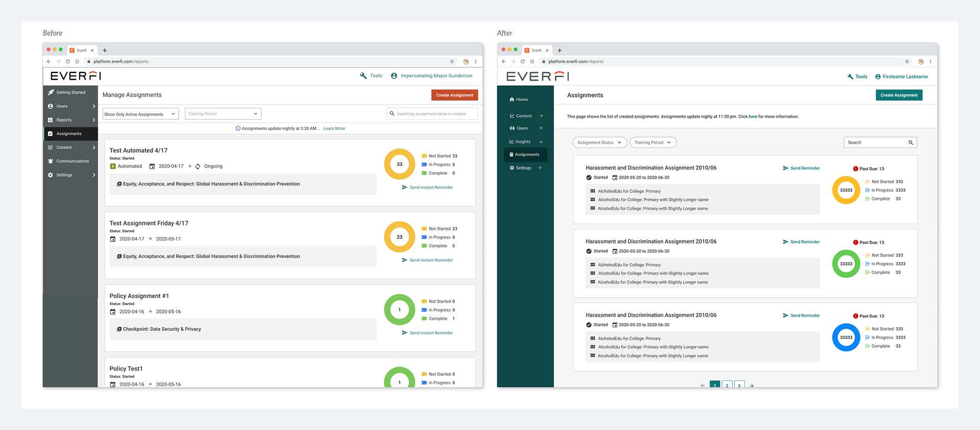Screen dimensions: 980x430
Task: Send instant reminder for Test Automated 4/17
Action: point(427,187)
